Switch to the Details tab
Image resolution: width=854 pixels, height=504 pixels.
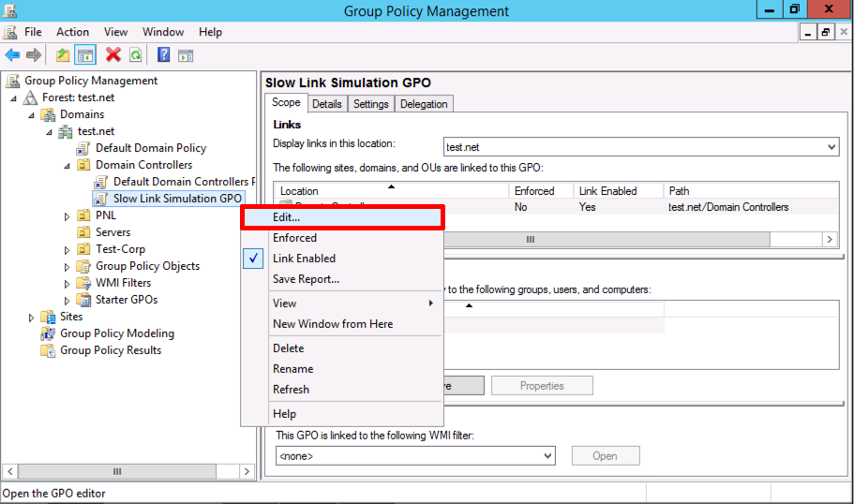click(x=327, y=104)
